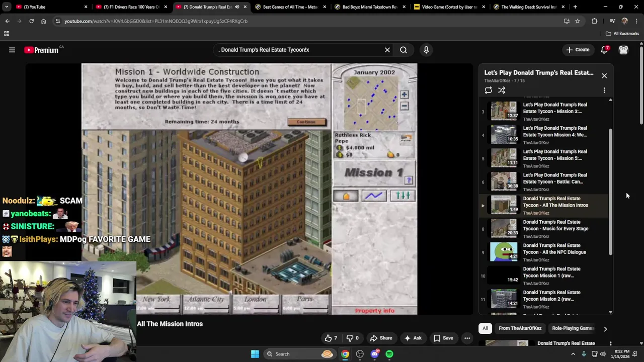The image size is (644, 362).
Task: Open the All Bookmarks folder
Action: pyautogui.click(x=622, y=34)
